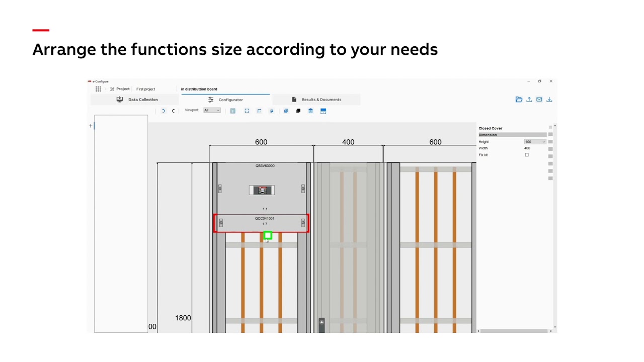Screen dimensions: 644x362
Task: Click the black duplicate icon
Action: click(298, 111)
